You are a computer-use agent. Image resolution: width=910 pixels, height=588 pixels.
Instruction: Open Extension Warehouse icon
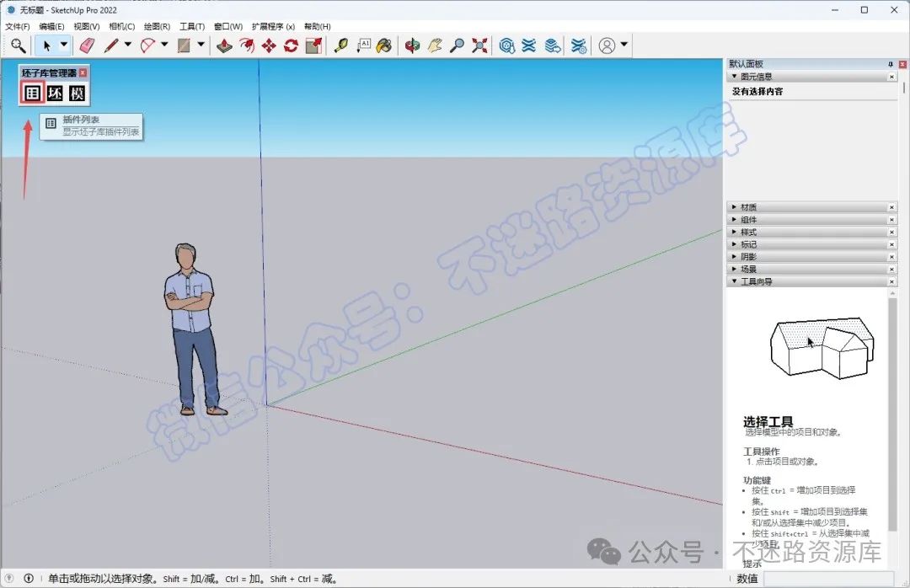528,45
